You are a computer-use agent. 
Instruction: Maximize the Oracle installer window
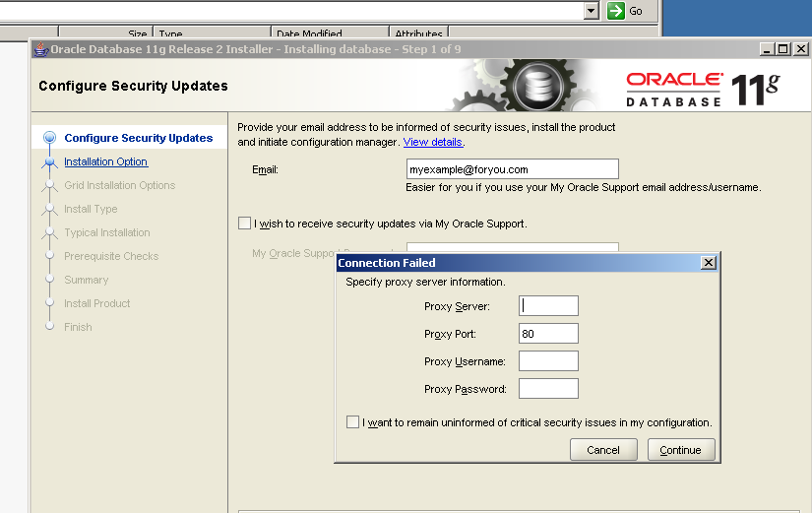[783, 49]
